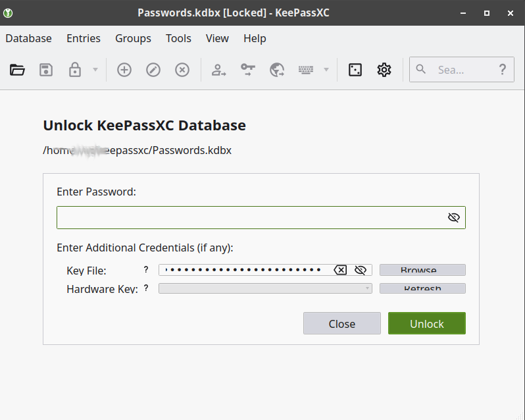Click the search magnifier icon
This screenshot has height=420, width=525.
(421, 69)
